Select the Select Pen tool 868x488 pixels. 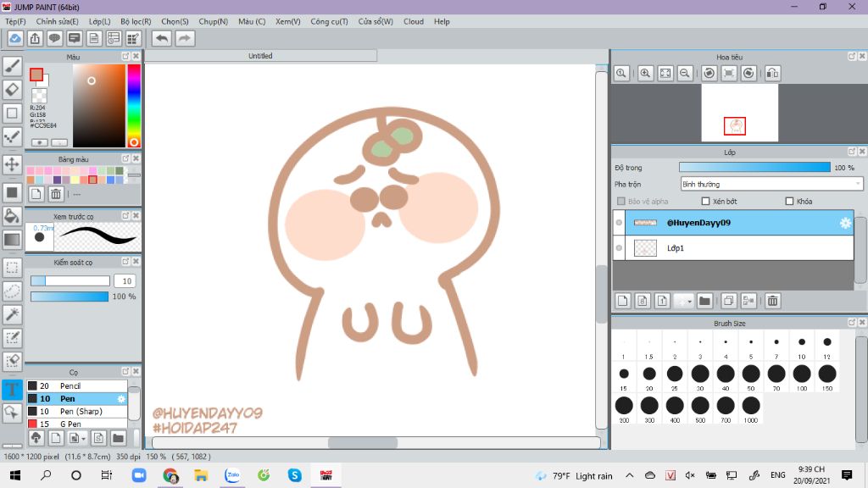click(x=12, y=337)
